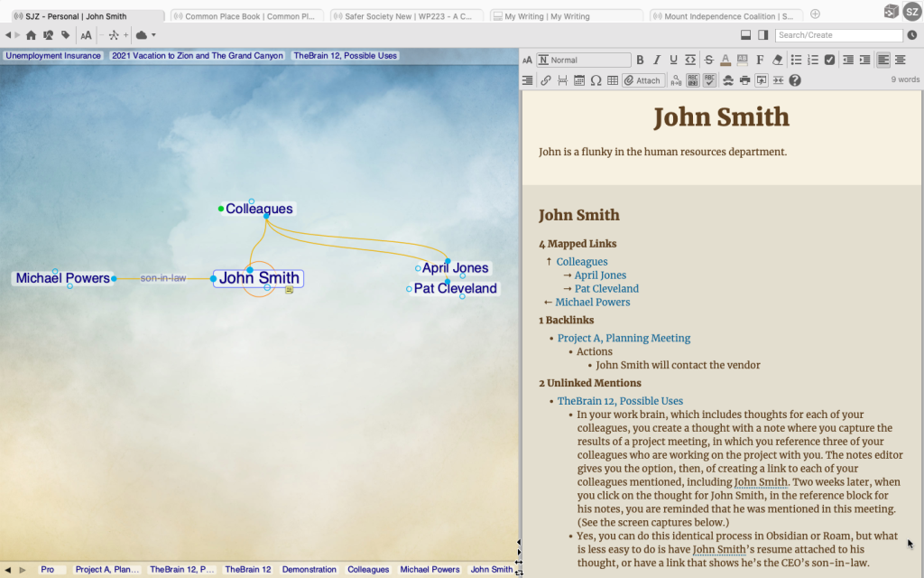Insert a horizontal rule divider

[562, 80]
